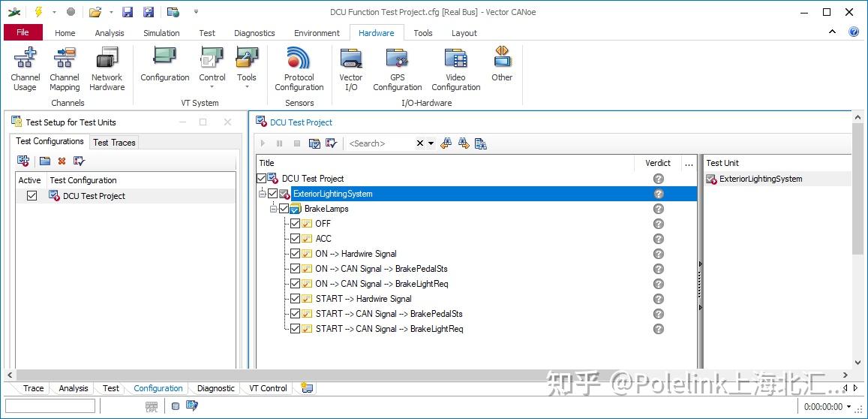The width and height of the screenshot is (868, 419).
Task: Click the Save As icon in title bar
Action: (x=149, y=12)
